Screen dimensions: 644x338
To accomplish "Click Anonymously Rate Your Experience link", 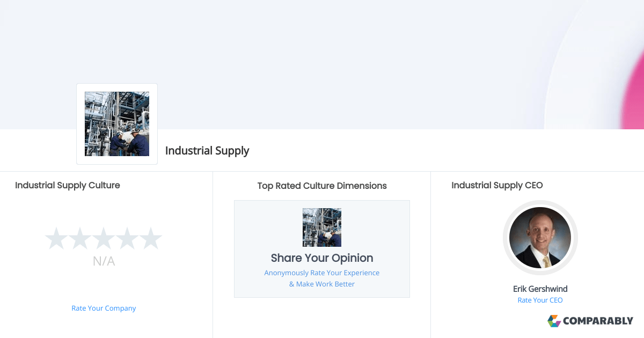I will (x=321, y=273).
